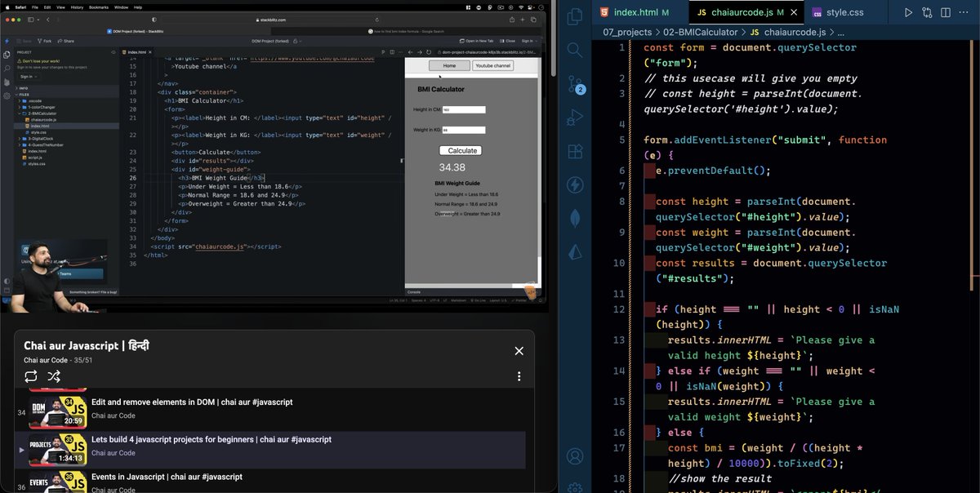
Task: Go back in Safari toolbar
Action: [x=48, y=19]
